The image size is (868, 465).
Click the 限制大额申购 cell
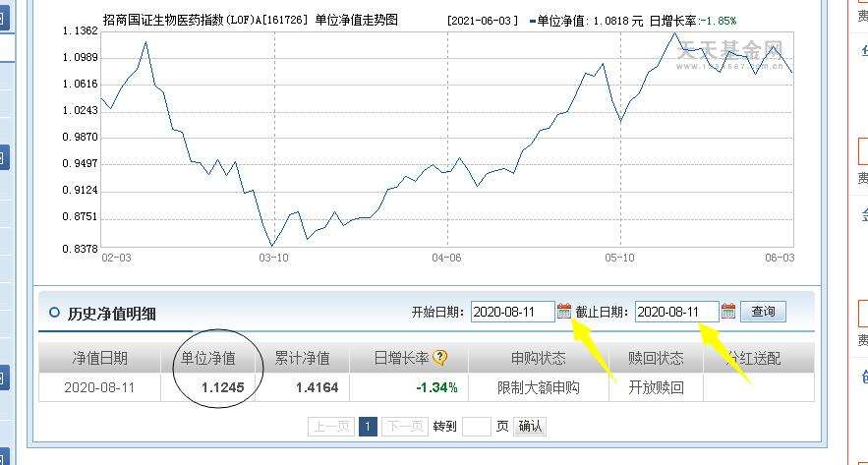tap(538, 387)
